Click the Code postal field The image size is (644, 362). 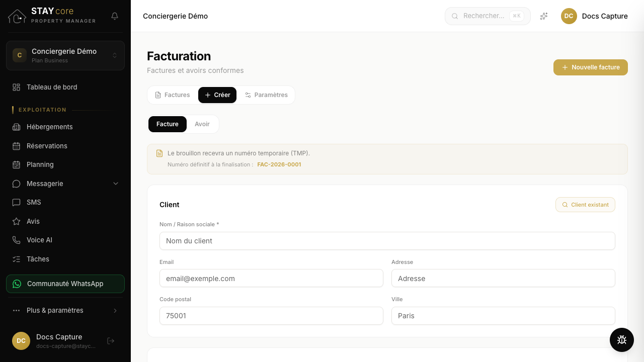(x=271, y=316)
